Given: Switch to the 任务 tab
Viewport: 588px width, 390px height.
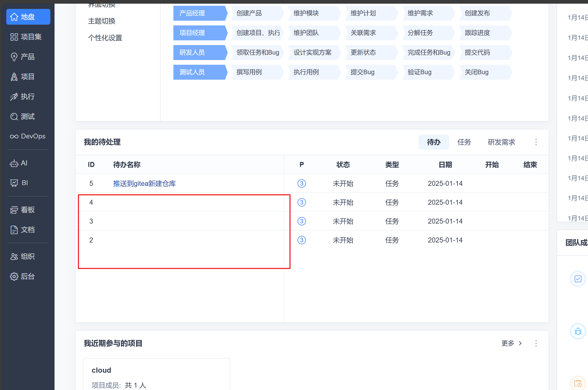Looking at the screenshot, I should (x=464, y=142).
